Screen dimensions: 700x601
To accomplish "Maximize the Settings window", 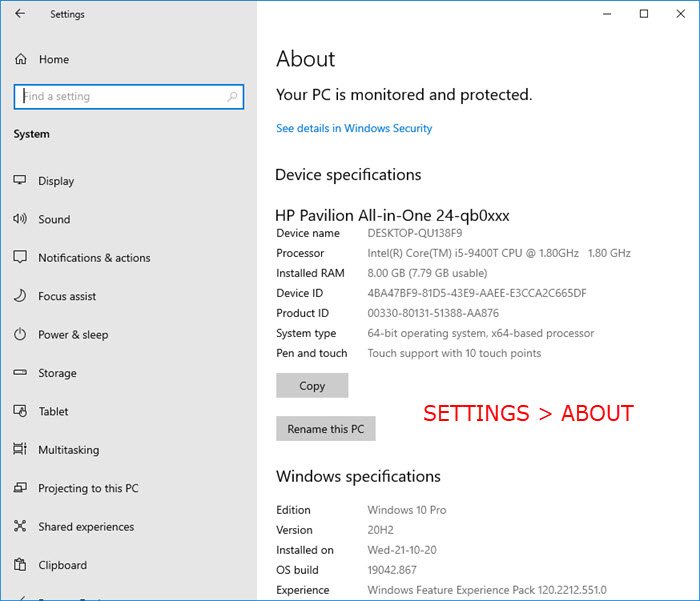I will (x=644, y=14).
